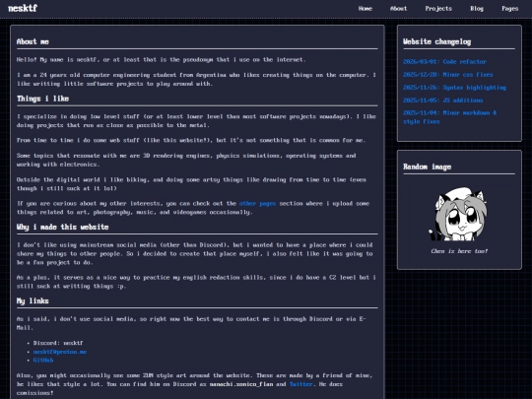Click 'Why i made this website' heading
The height and width of the screenshot is (399, 532).
(x=62, y=227)
